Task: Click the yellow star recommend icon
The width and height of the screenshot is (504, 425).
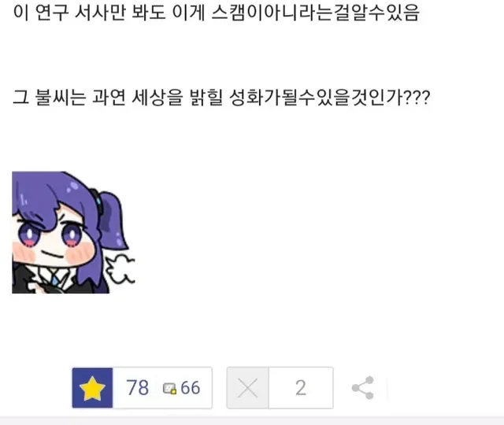Action: (92, 388)
